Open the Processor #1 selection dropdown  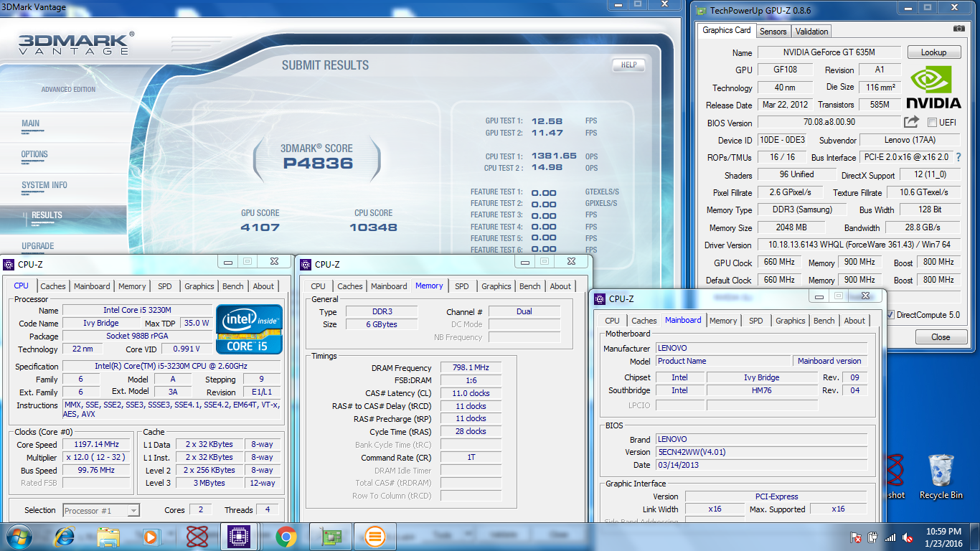point(101,510)
